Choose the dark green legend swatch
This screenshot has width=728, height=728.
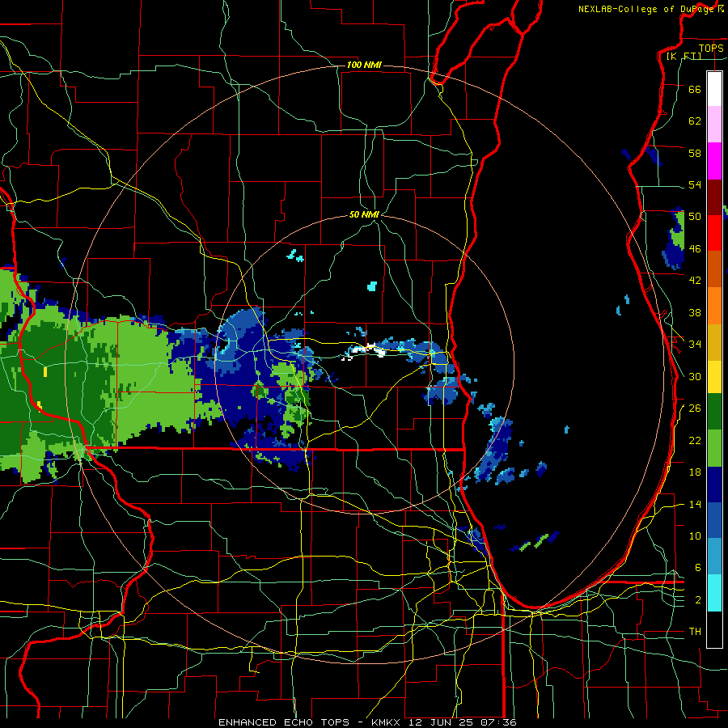714,412
